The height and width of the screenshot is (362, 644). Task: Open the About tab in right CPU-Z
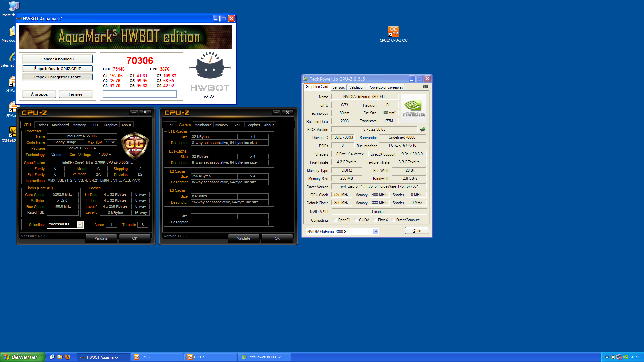(x=269, y=125)
